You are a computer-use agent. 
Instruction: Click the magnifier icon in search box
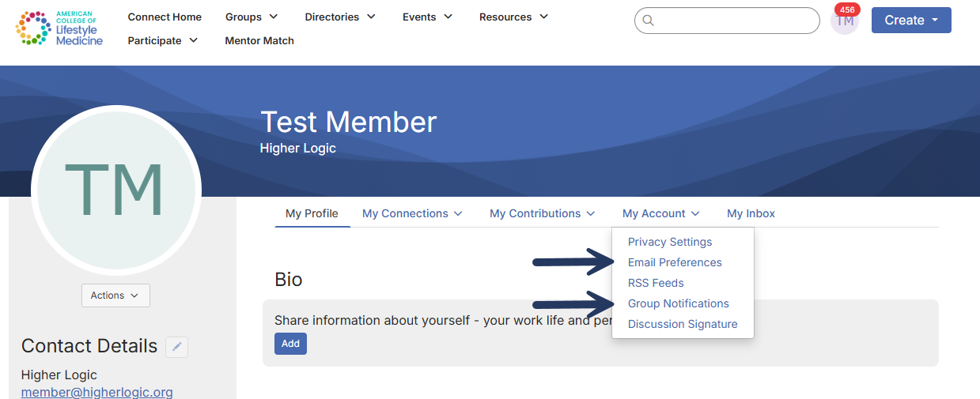649,21
